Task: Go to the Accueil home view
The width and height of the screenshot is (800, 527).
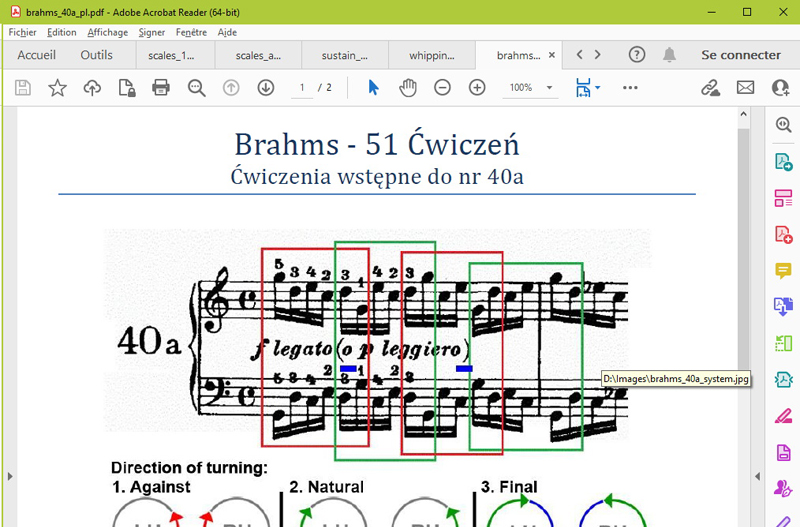Action: coord(36,55)
